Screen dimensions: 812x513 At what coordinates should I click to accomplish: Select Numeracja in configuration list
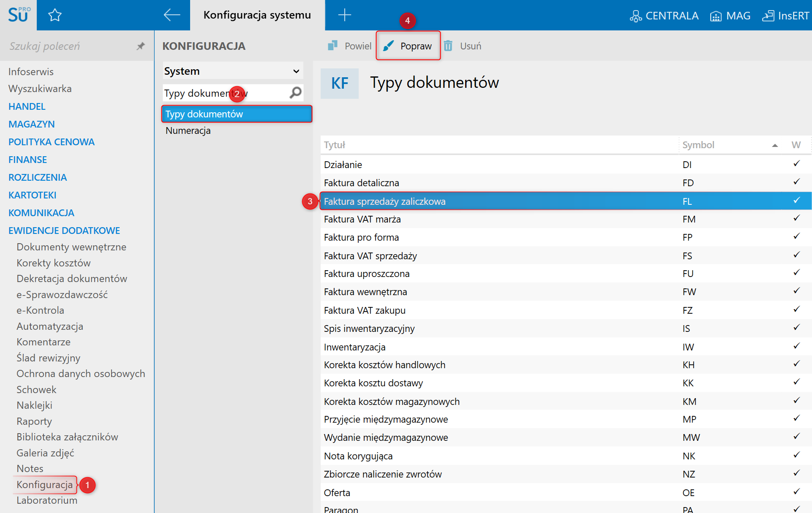188,130
